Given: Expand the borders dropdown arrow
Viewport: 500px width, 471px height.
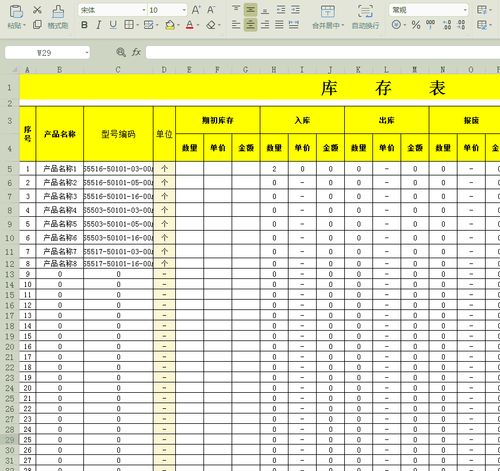Looking at the screenshot, I should pyautogui.click(x=137, y=25).
